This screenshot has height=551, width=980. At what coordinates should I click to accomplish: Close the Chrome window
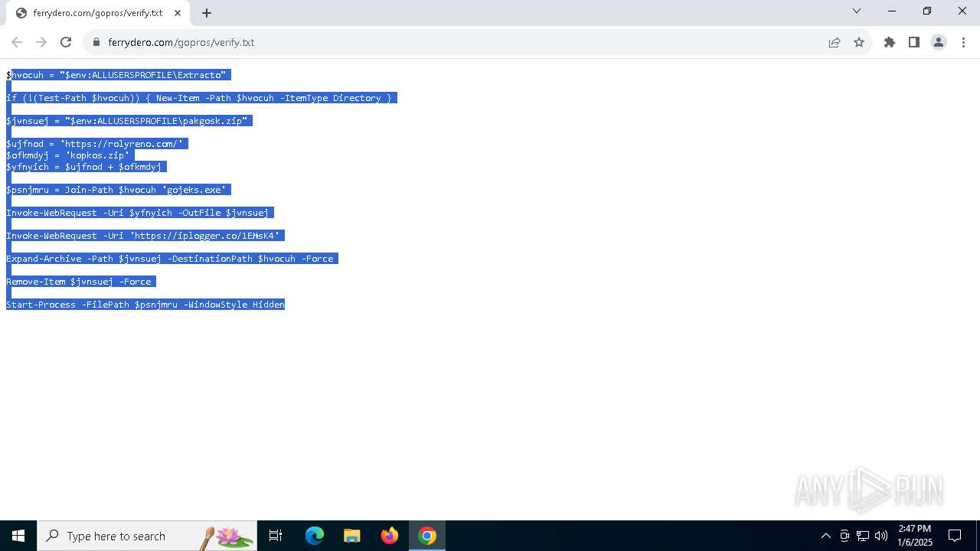click(x=962, y=11)
